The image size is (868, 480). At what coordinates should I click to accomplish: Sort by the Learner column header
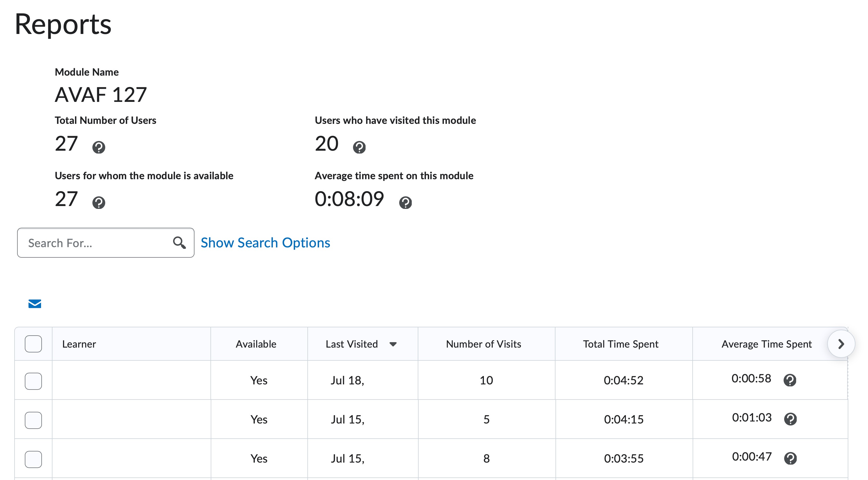(79, 344)
